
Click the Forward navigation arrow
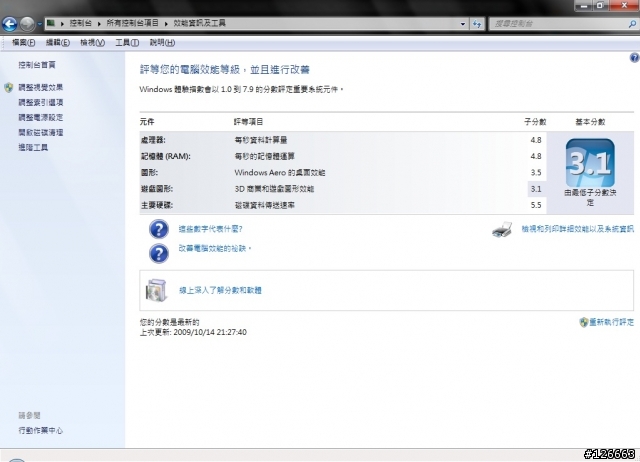(27, 24)
